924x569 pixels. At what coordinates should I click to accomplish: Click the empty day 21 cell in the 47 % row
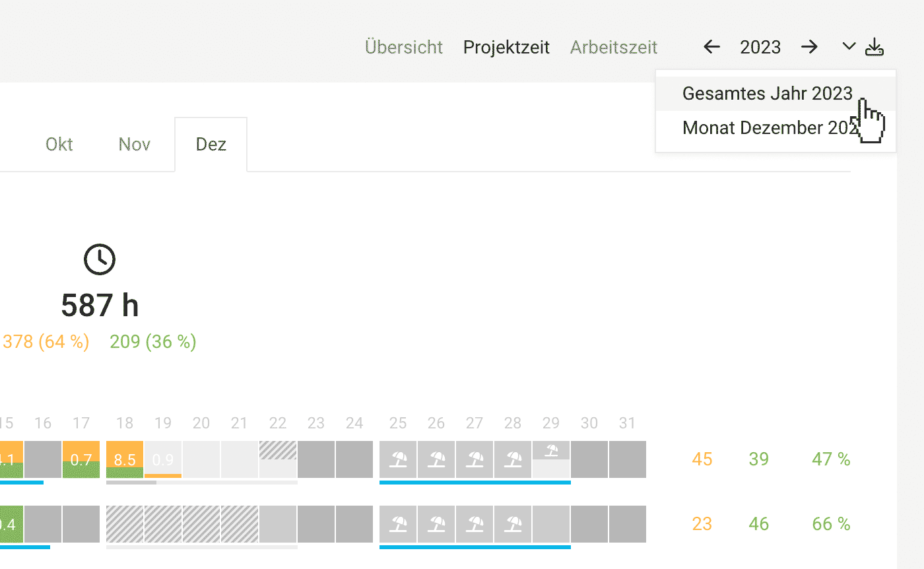coord(240,459)
